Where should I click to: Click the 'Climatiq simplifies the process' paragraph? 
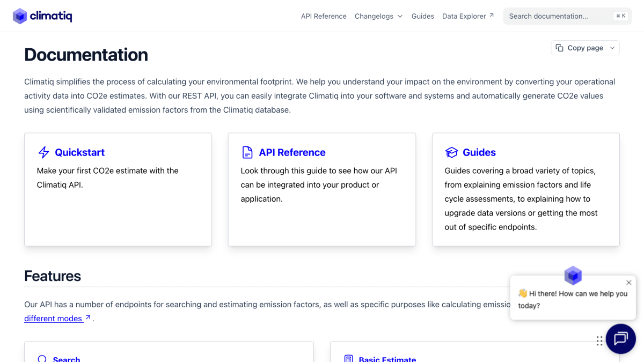(x=320, y=95)
